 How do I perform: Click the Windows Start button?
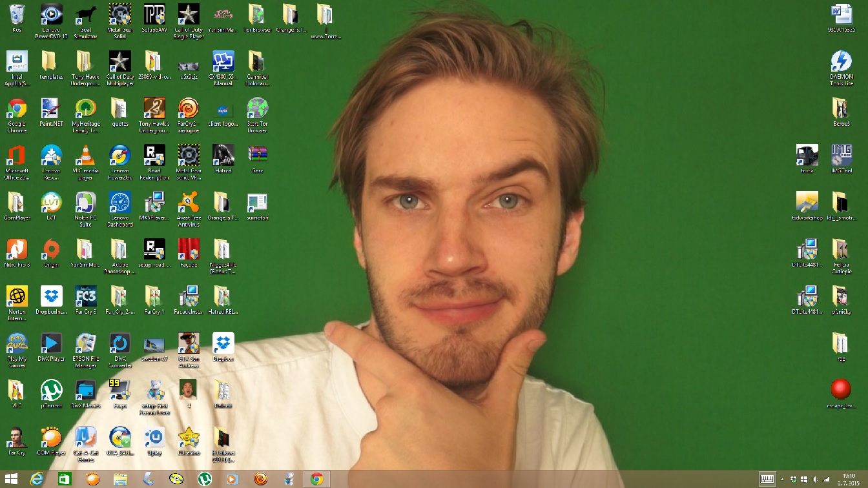pos(11,479)
